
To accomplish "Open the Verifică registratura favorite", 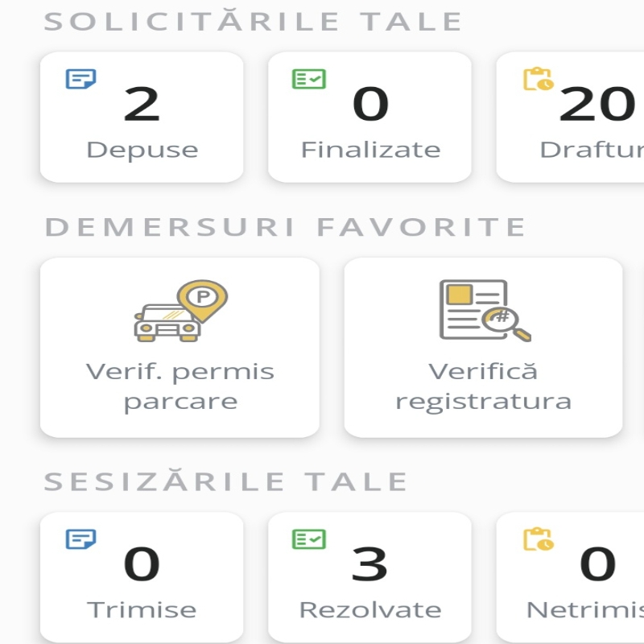I will click(483, 346).
